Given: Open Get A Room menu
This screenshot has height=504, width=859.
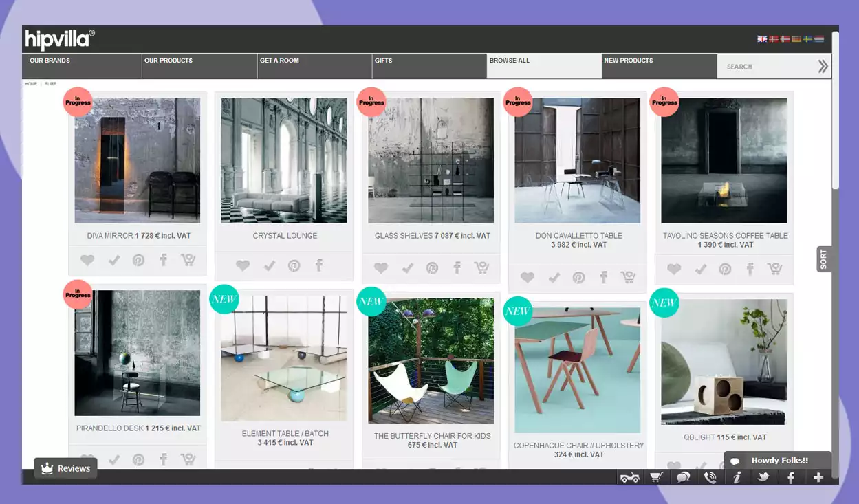Looking at the screenshot, I should click(314, 66).
